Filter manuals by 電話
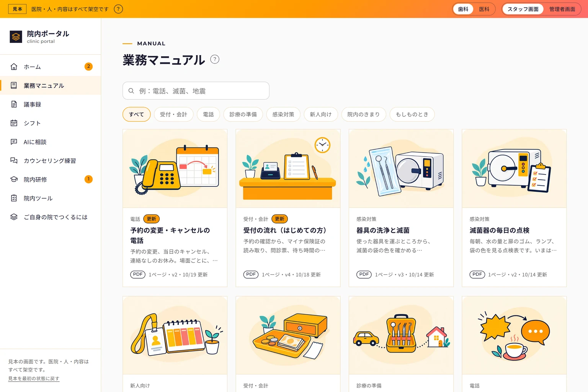Screen dimensions: 588x392 (208, 114)
